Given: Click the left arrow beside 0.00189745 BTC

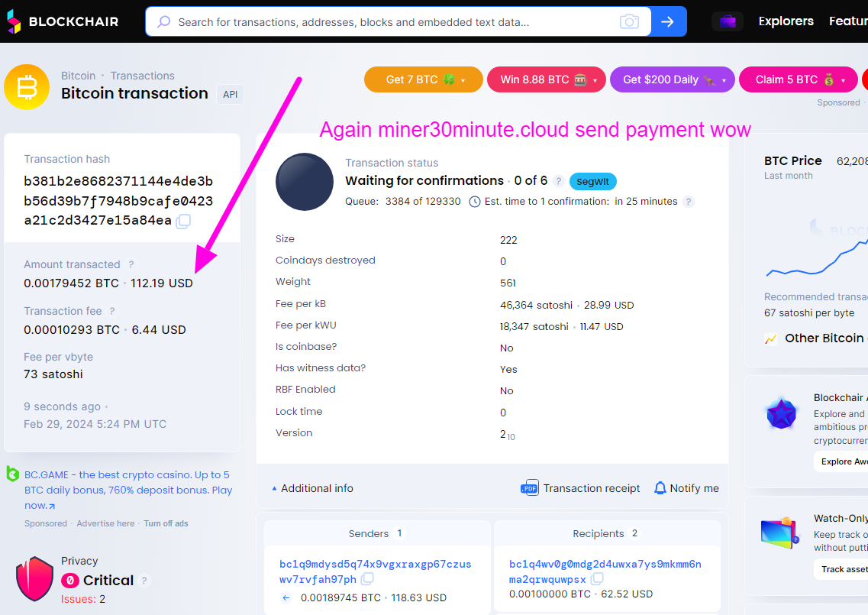Looking at the screenshot, I should [x=286, y=597].
